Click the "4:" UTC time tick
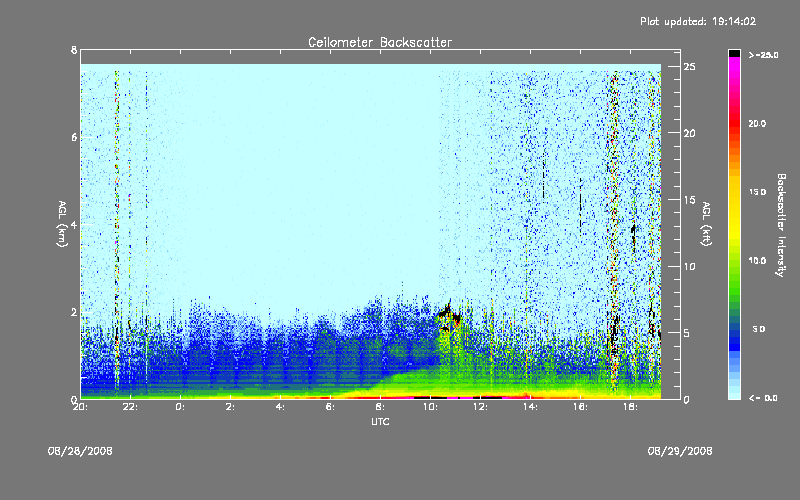 click(280, 407)
